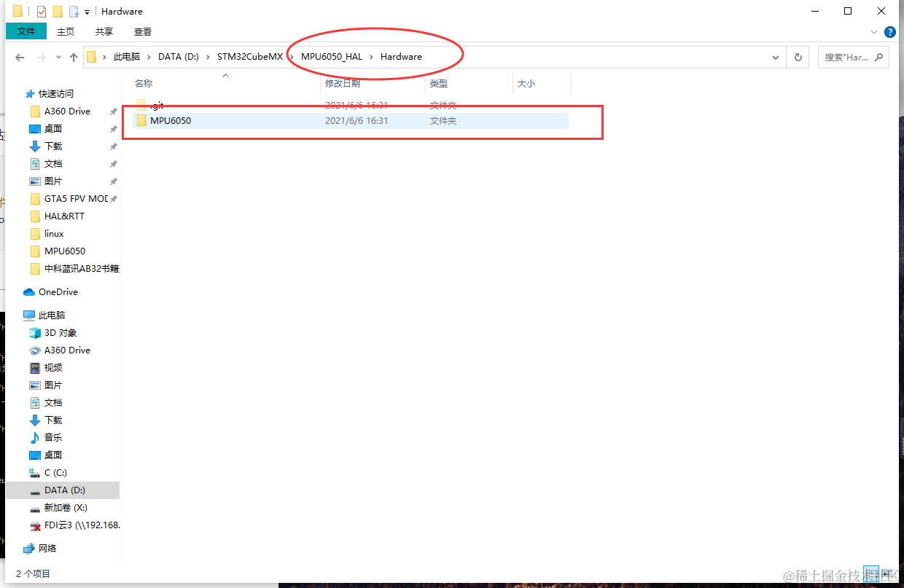Viewport: 904px width, 588px height.
Task: Open the Customize Quick Access Toolbar dropdown
Action: coord(87,12)
